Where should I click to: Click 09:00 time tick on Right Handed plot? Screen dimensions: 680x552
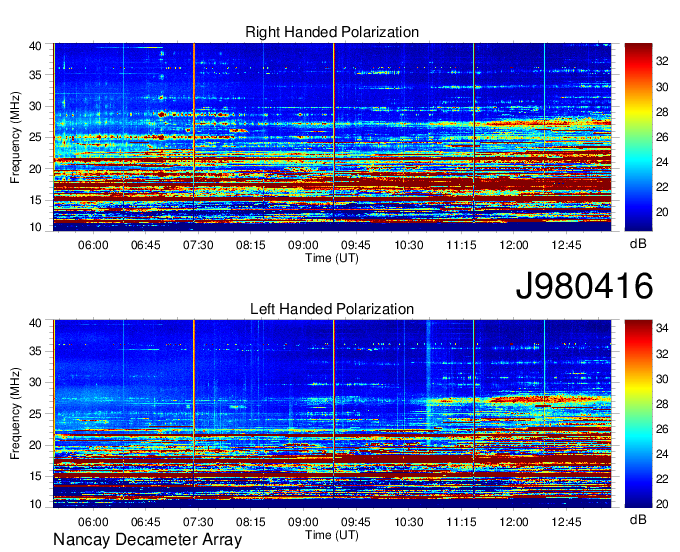click(x=303, y=245)
